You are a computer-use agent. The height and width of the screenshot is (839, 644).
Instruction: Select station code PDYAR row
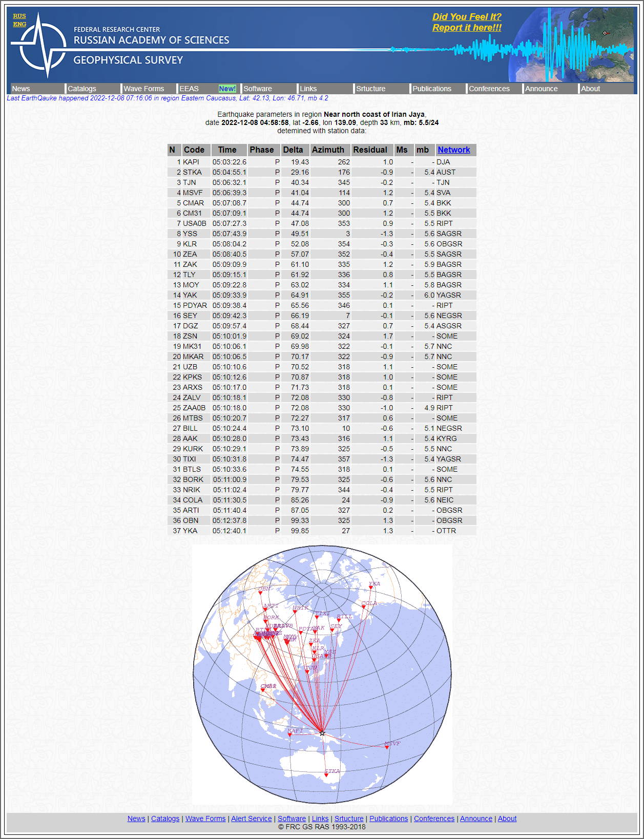coord(195,305)
